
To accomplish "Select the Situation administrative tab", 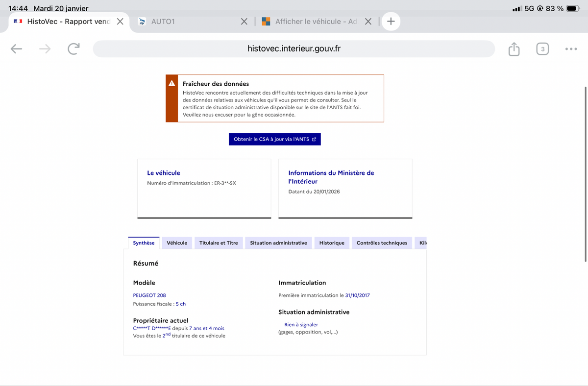I will (x=278, y=243).
